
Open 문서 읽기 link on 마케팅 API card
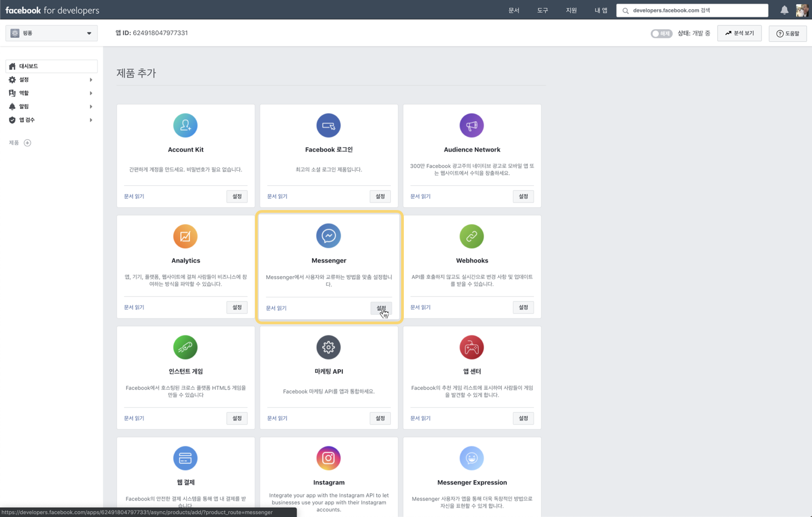coord(277,418)
